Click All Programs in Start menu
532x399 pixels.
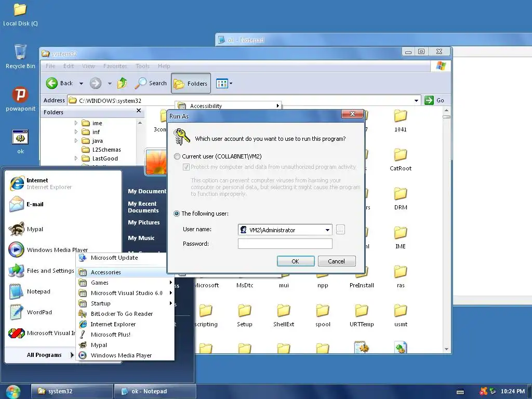[50, 355]
